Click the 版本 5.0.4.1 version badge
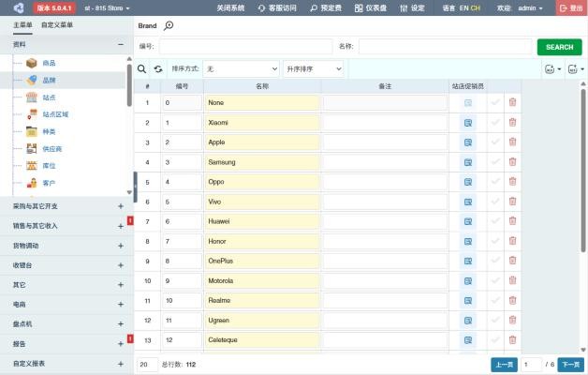The height and width of the screenshot is (375, 588). point(54,7)
